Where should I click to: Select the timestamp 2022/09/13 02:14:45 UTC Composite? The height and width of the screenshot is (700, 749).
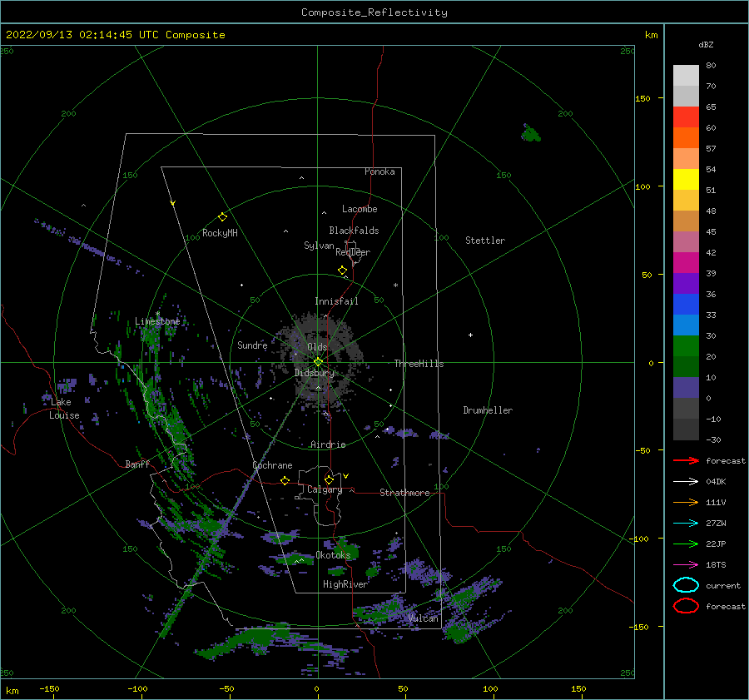point(115,35)
